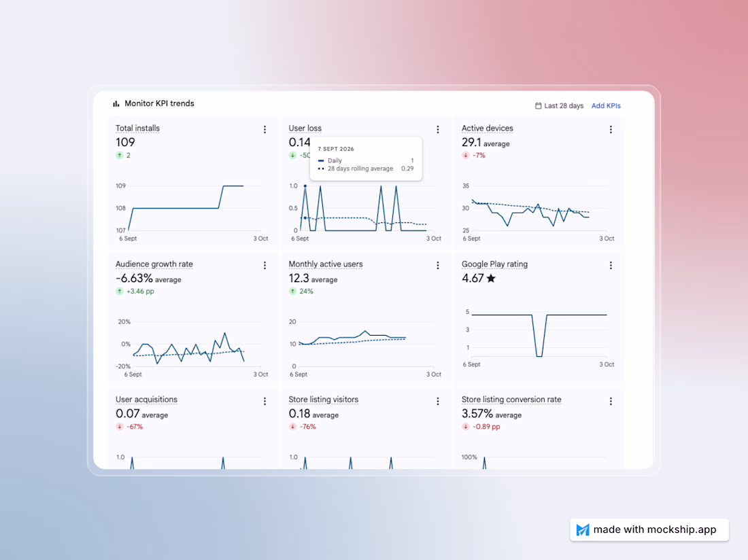Click the Add KPIs link
This screenshot has width=748, height=560.
click(606, 106)
